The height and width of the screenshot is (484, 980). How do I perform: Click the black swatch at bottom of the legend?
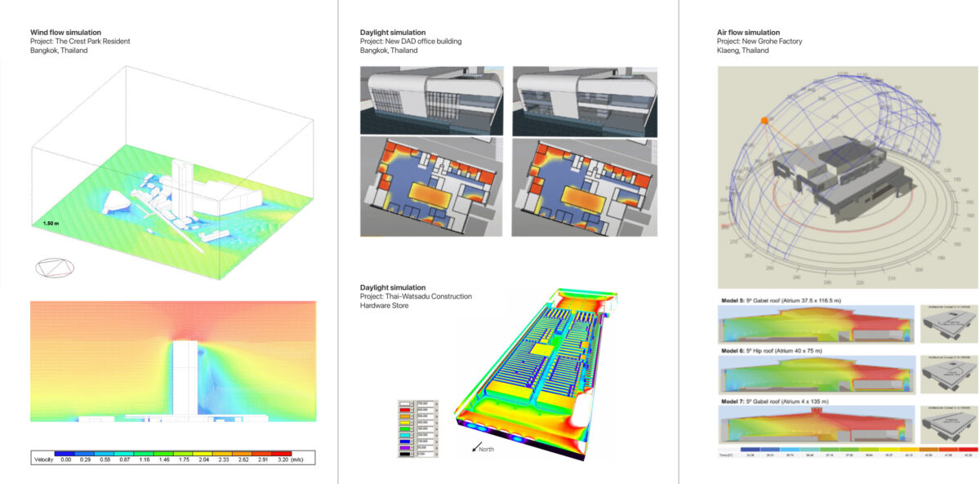click(405, 454)
